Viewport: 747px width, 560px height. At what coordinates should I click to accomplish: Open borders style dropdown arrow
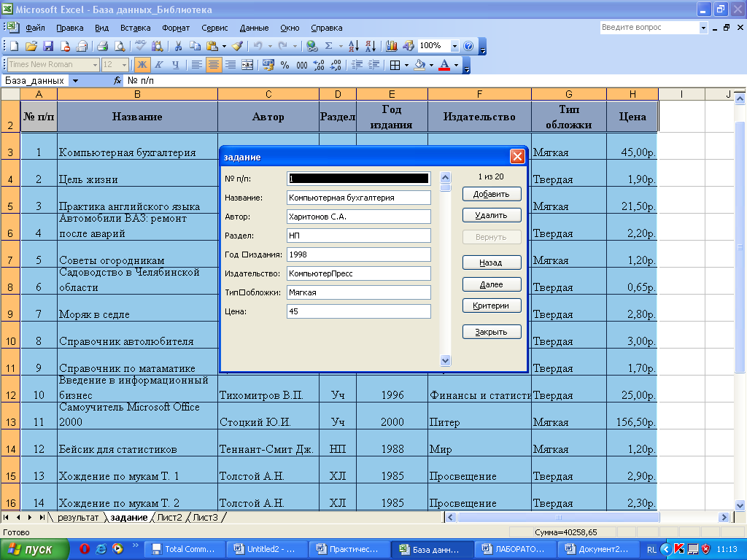click(x=406, y=65)
